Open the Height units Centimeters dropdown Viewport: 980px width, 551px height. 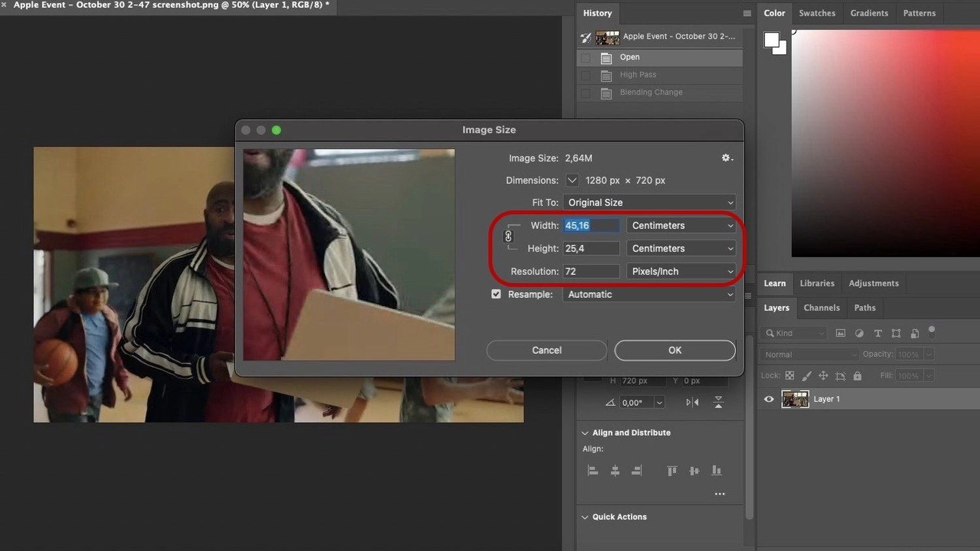(681, 248)
